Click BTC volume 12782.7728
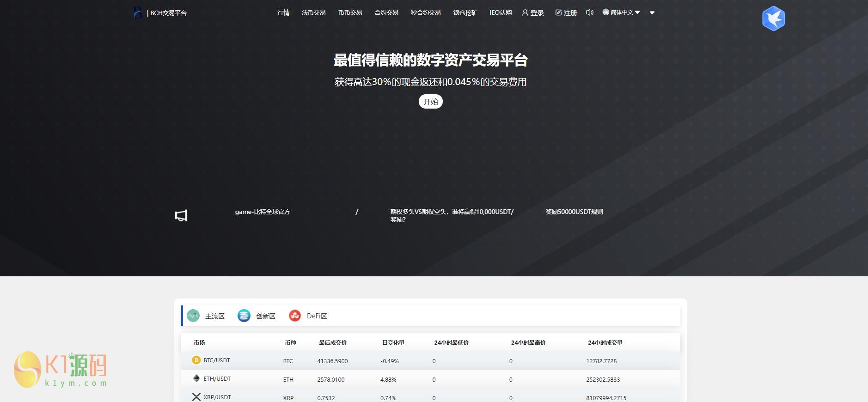Viewport: 868px width, 402px height. tap(601, 361)
